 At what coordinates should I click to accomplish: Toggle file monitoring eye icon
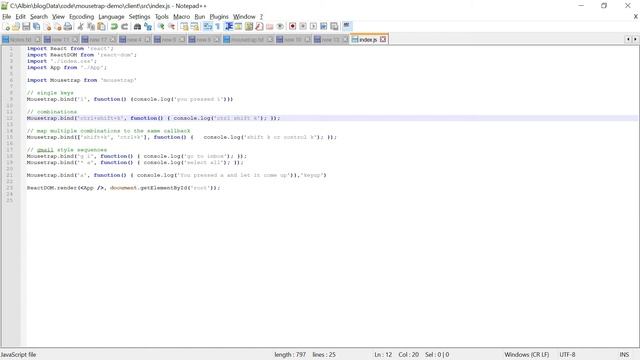pyautogui.click(x=280, y=27)
